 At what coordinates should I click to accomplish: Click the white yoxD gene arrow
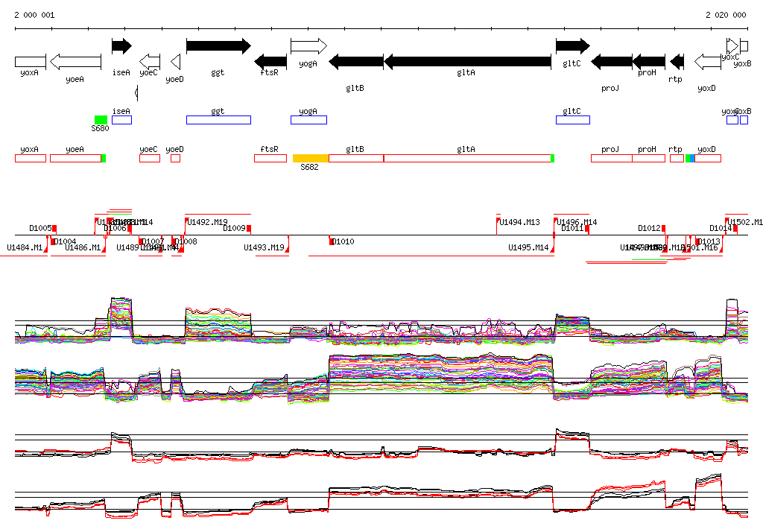(x=708, y=62)
